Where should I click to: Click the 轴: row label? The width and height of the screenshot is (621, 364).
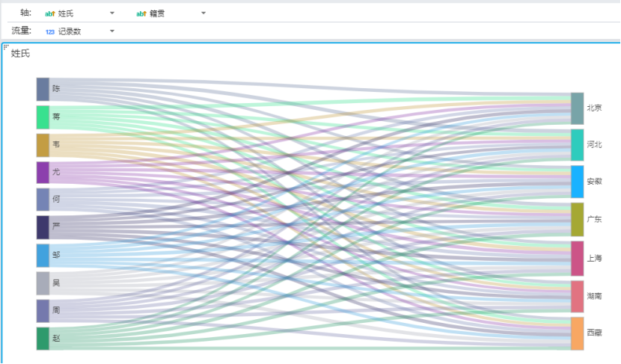(x=25, y=13)
